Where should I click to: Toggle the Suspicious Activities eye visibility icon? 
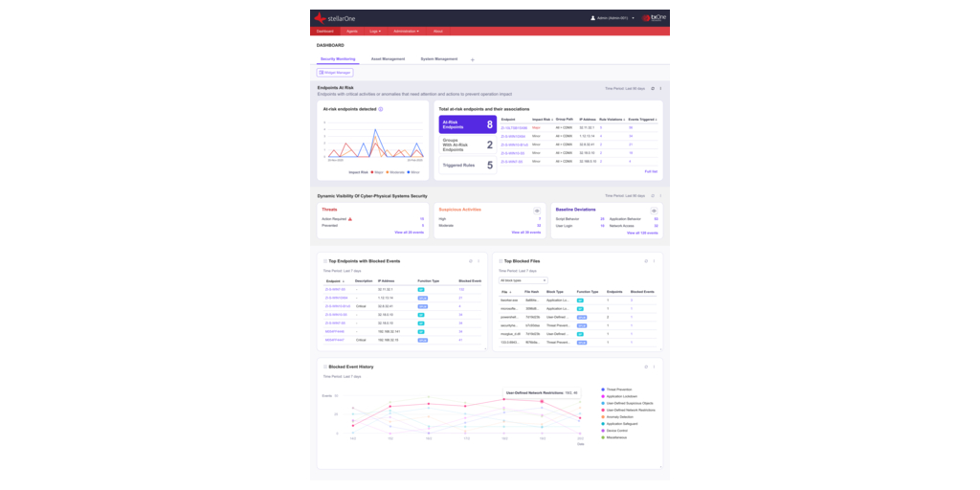pos(537,210)
